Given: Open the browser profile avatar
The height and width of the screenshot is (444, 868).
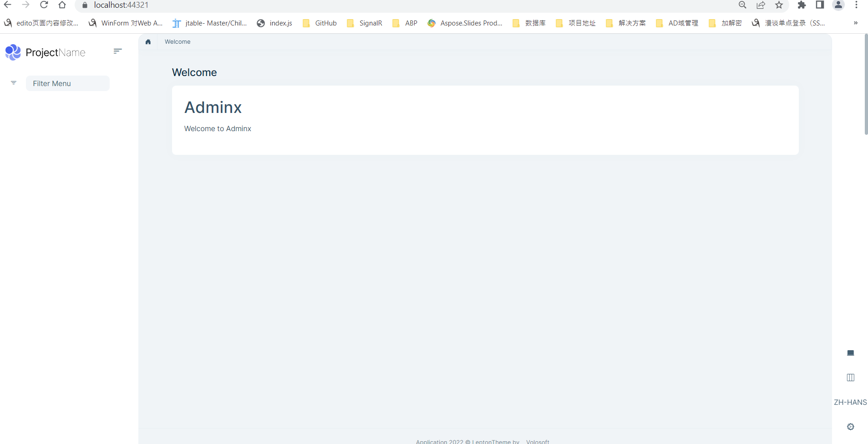Looking at the screenshot, I should pyautogui.click(x=838, y=5).
